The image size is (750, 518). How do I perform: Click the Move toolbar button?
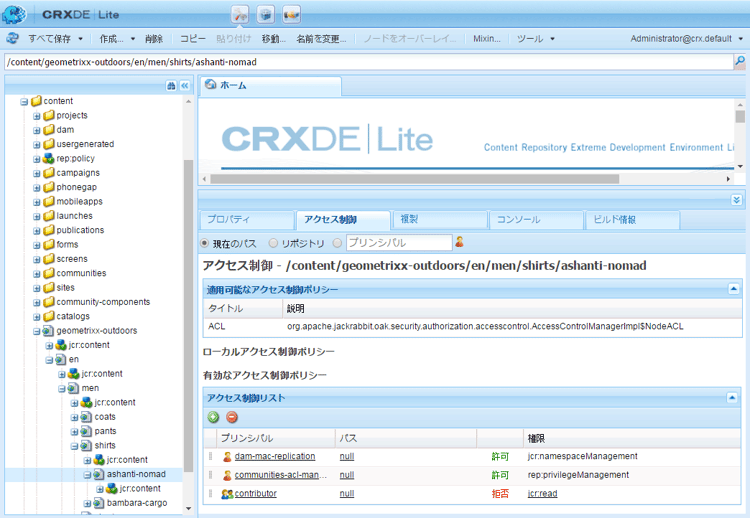pyautogui.click(x=274, y=39)
